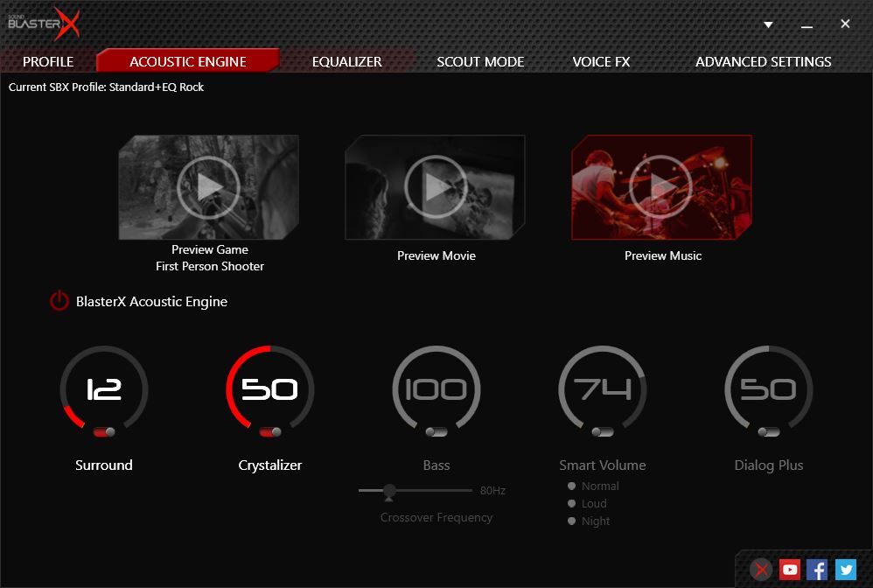Play the Preview Music video
The image size is (873, 588).
tap(662, 186)
